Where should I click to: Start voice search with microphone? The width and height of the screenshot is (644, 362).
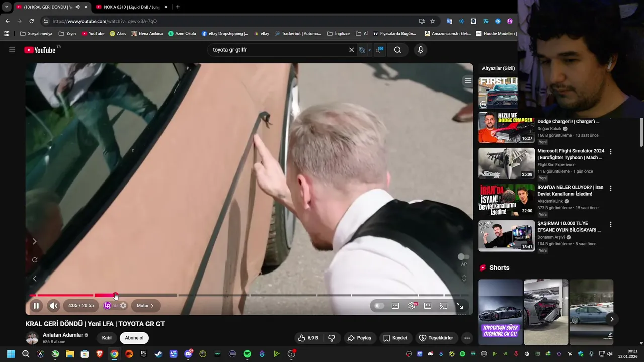[421, 50]
